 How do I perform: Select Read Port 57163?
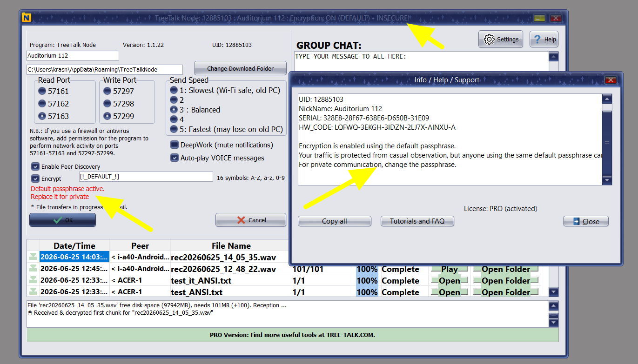(x=42, y=116)
